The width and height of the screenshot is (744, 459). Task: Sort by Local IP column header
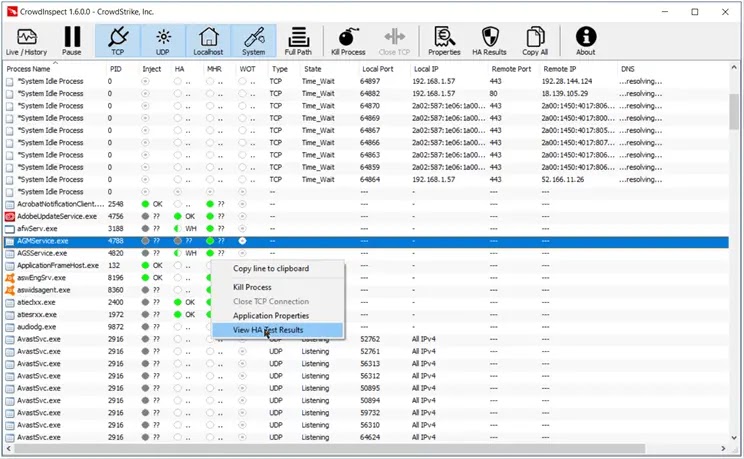point(426,69)
